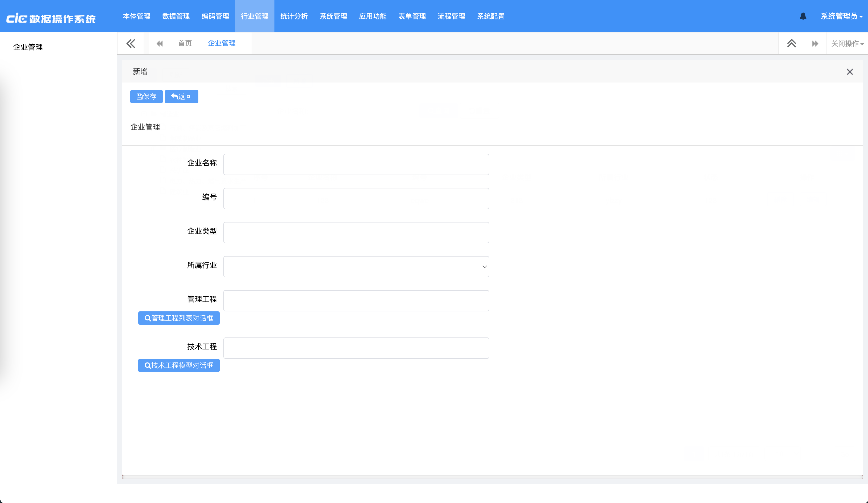Screen dimensions: 868x503
Task: Select 企业管理 in the left sidebar
Action: coord(28,47)
